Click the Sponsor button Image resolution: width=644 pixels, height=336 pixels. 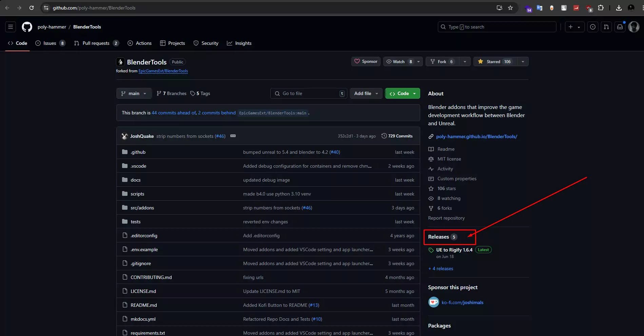click(366, 61)
